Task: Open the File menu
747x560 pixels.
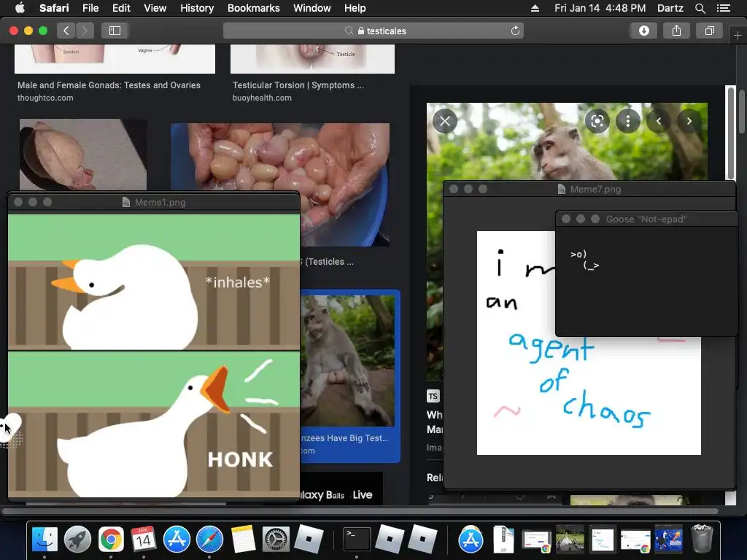Action: coord(90,8)
